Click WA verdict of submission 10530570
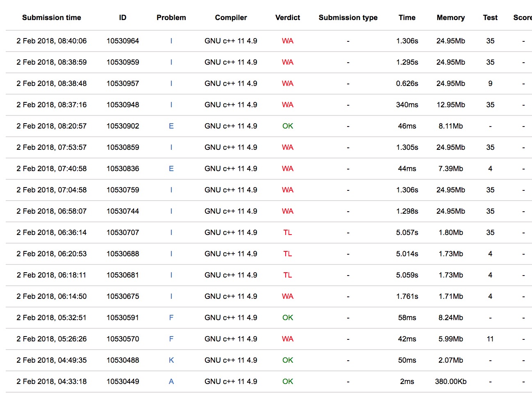The width and height of the screenshot is (532, 393). tap(288, 339)
